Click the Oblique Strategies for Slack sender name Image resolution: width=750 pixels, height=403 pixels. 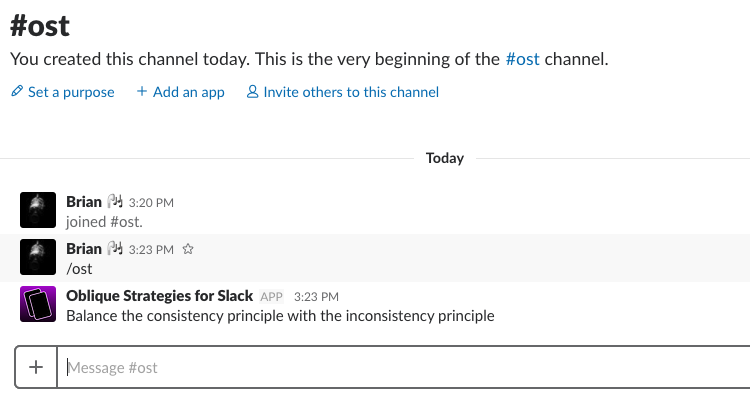tap(159, 296)
